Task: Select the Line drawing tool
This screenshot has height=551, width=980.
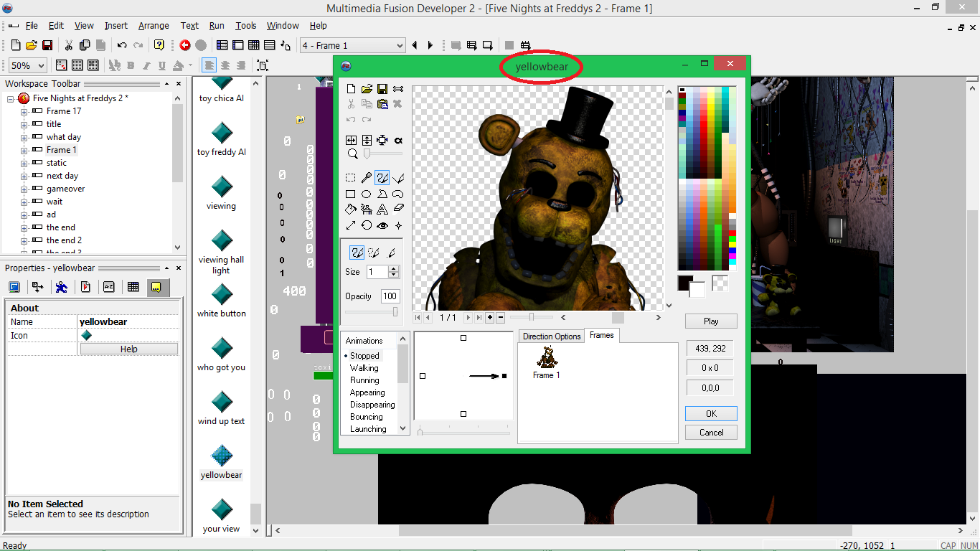Action: pos(351,225)
